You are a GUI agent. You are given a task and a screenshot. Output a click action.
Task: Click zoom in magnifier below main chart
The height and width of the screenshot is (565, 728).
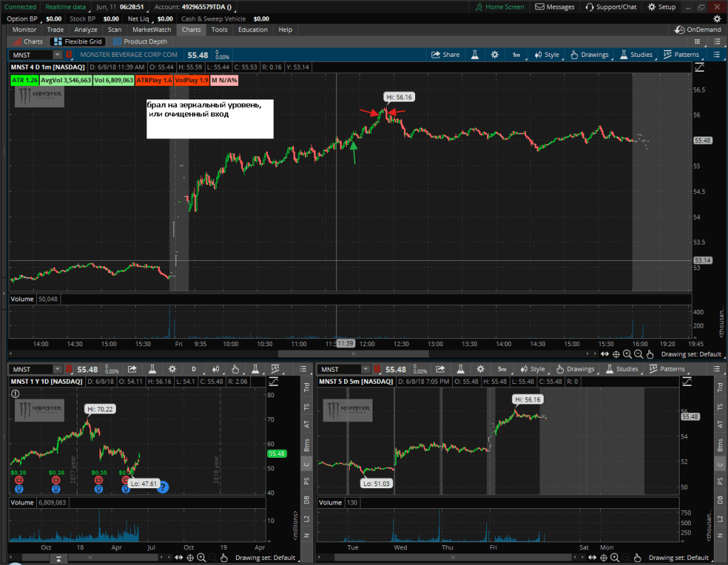[627, 354]
